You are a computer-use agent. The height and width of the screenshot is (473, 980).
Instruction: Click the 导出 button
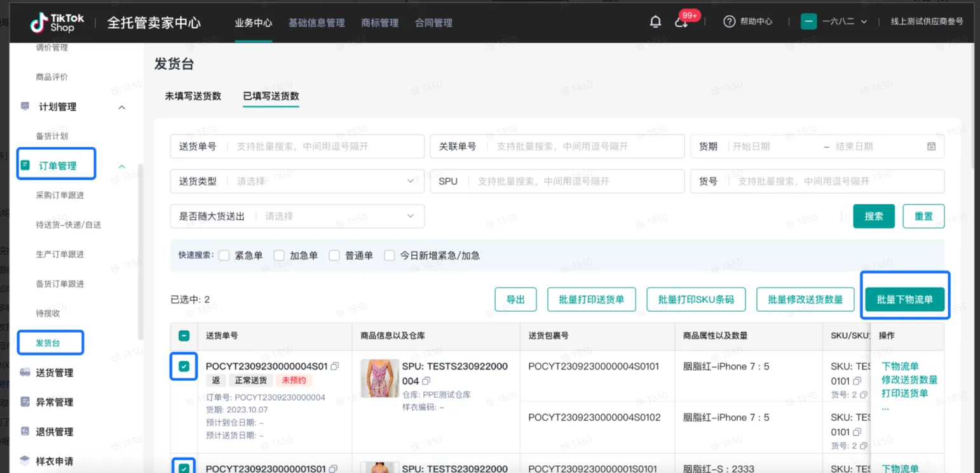(515, 300)
